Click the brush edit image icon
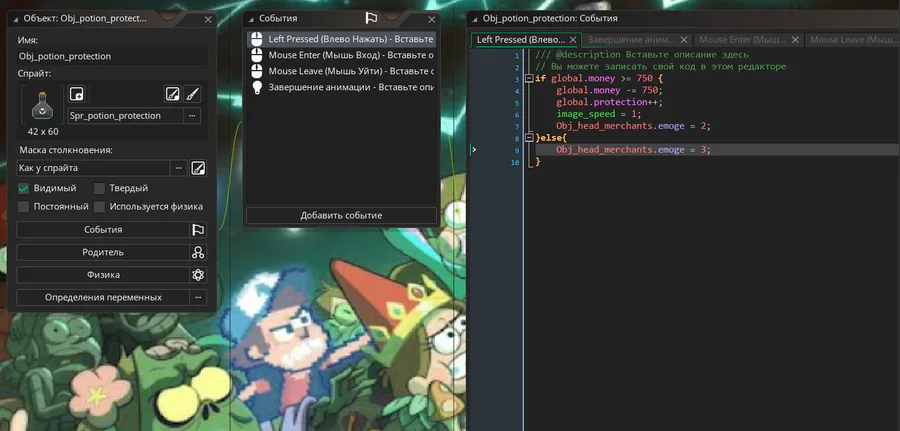The height and width of the screenshot is (431, 900). pyautogui.click(x=193, y=94)
